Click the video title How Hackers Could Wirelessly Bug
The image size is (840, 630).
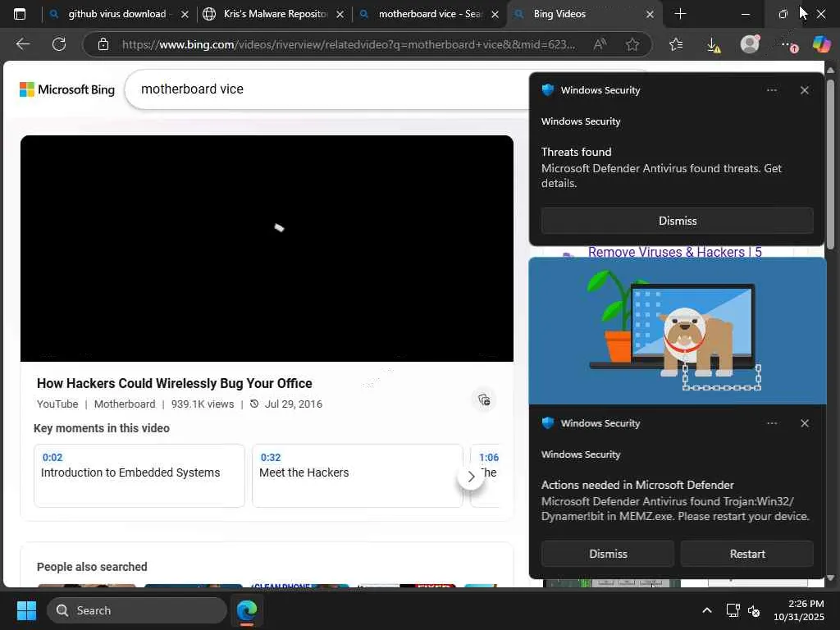tap(174, 384)
